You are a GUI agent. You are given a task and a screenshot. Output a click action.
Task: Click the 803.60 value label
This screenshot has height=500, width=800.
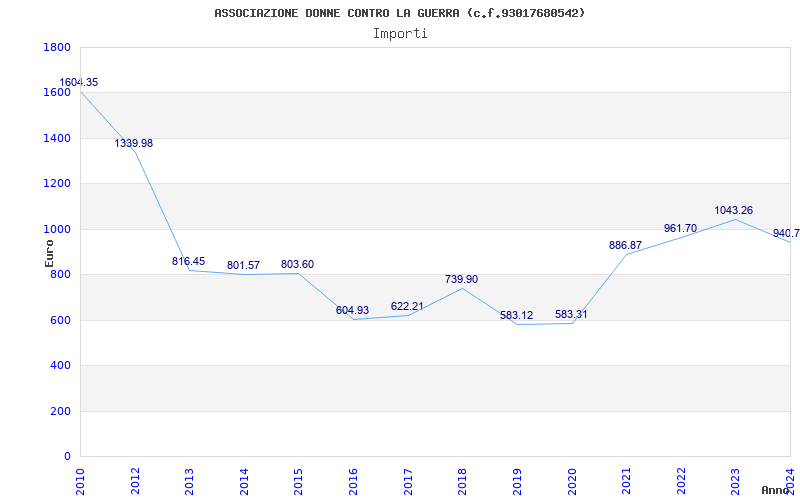tap(297, 264)
